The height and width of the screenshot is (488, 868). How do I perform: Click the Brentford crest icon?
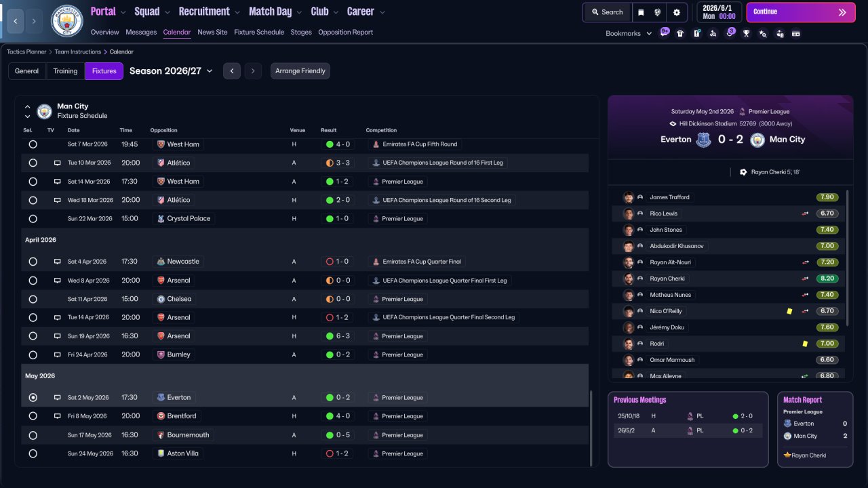tap(161, 416)
